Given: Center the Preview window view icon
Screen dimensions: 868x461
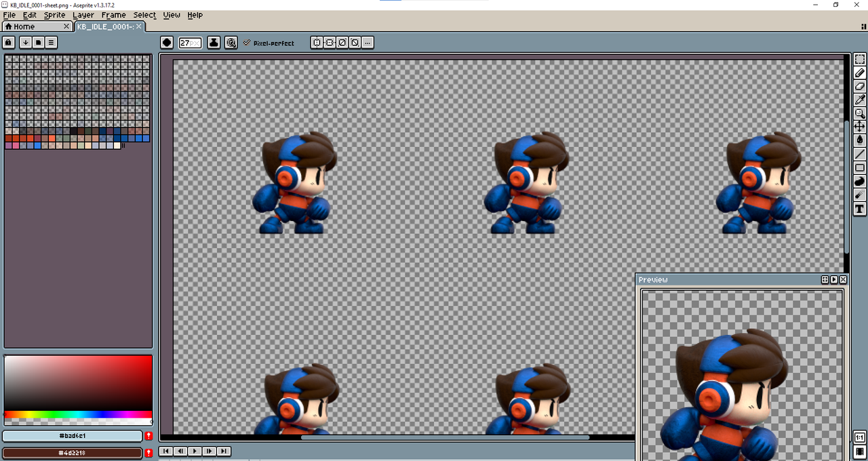Looking at the screenshot, I should [x=825, y=279].
